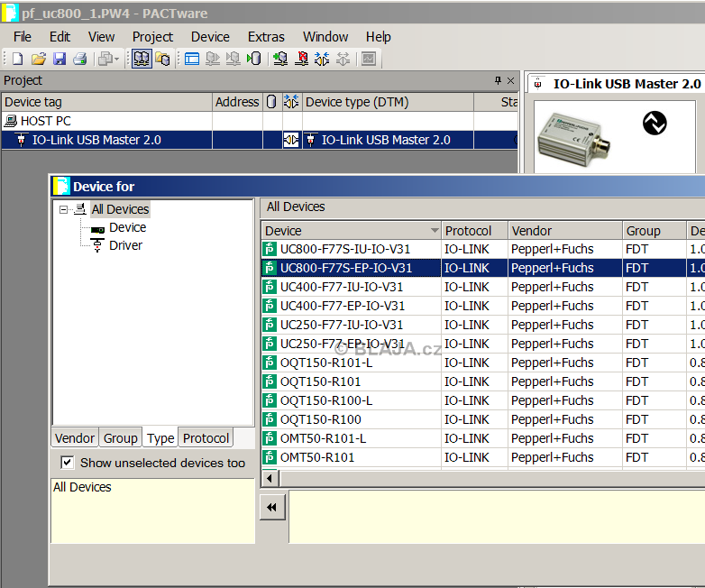Click the Group column header
Image resolution: width=705 pixels, height=588 pixels.
[655, 231]
